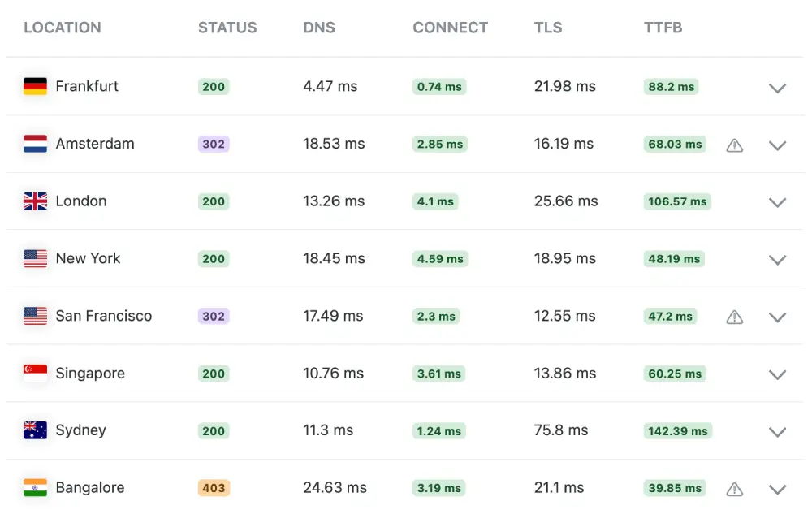812x527 pixels.
Task: Select the UK flag icon for London
Action: (35, 201)
